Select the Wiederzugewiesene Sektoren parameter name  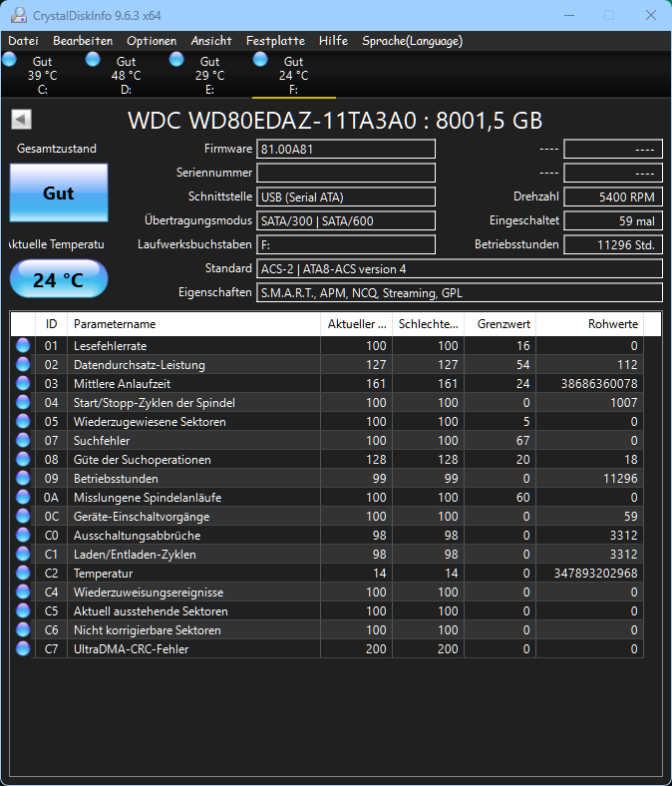click(150, 422)
